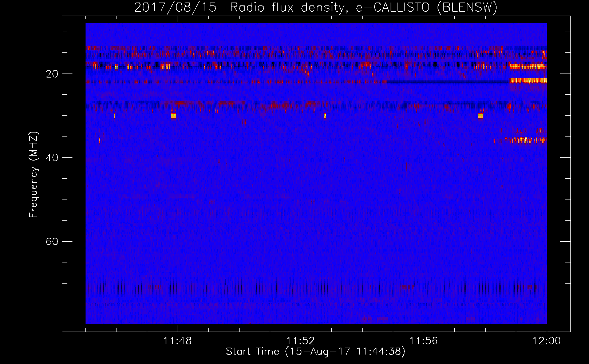Click the '60' frequency tick label
This screenshot has width=589, height=364.
coord(52,241)
